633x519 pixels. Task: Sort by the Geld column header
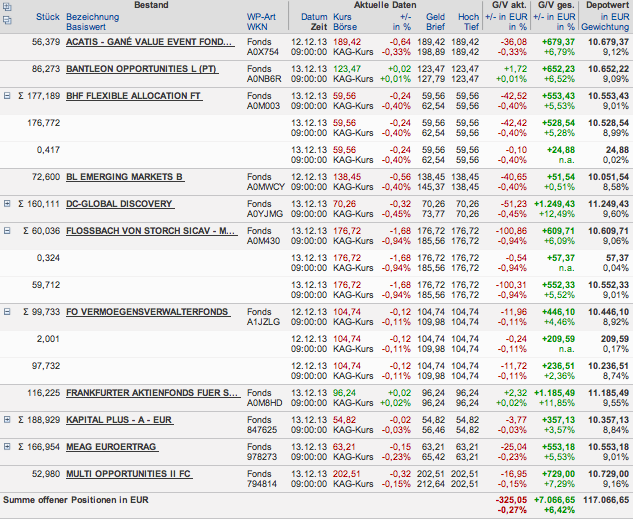(435, 17)
